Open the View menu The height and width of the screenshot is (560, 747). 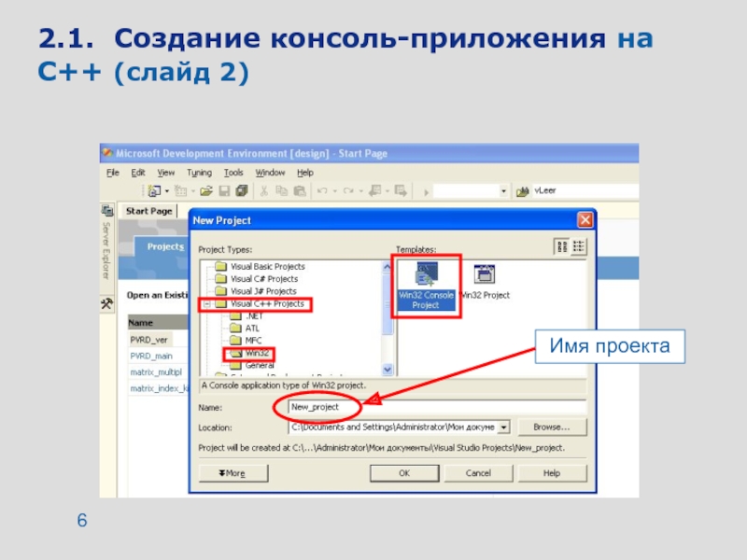pyautogui.click(x=166, y=173)
